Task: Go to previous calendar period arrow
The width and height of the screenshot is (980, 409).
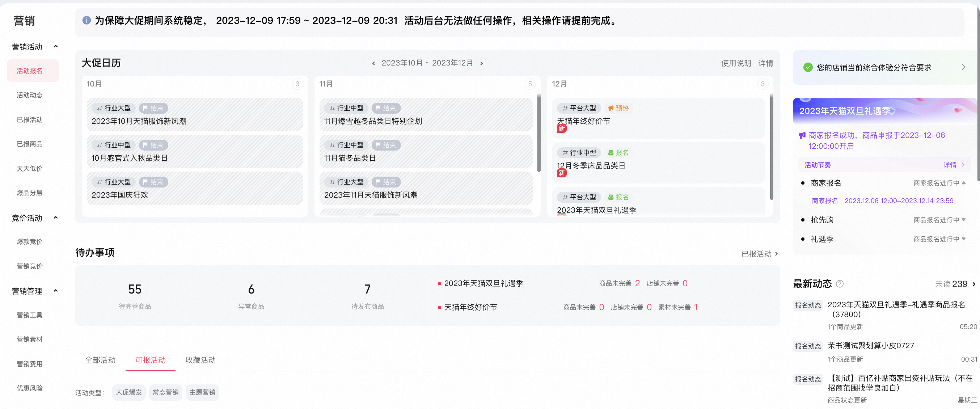Action: tap(373, 64)
